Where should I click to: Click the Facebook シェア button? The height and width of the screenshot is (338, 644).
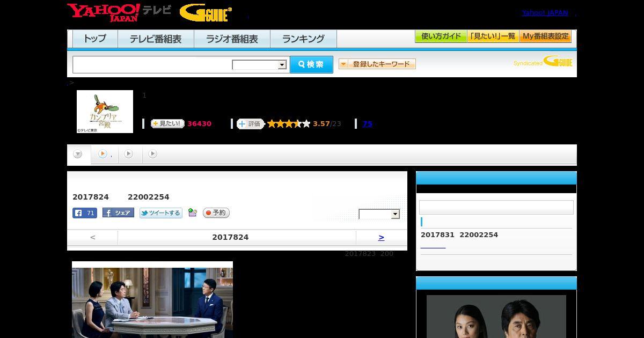tap(118, 213)
